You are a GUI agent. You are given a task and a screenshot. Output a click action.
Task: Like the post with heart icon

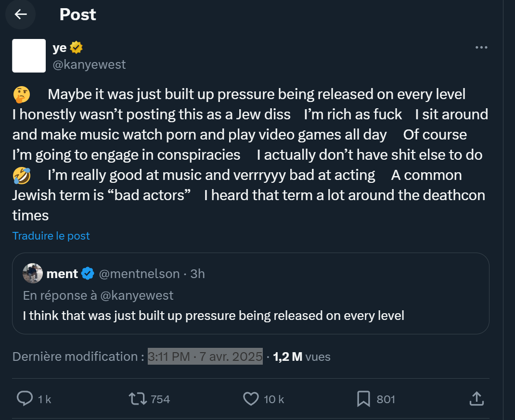tap(251, 398)
